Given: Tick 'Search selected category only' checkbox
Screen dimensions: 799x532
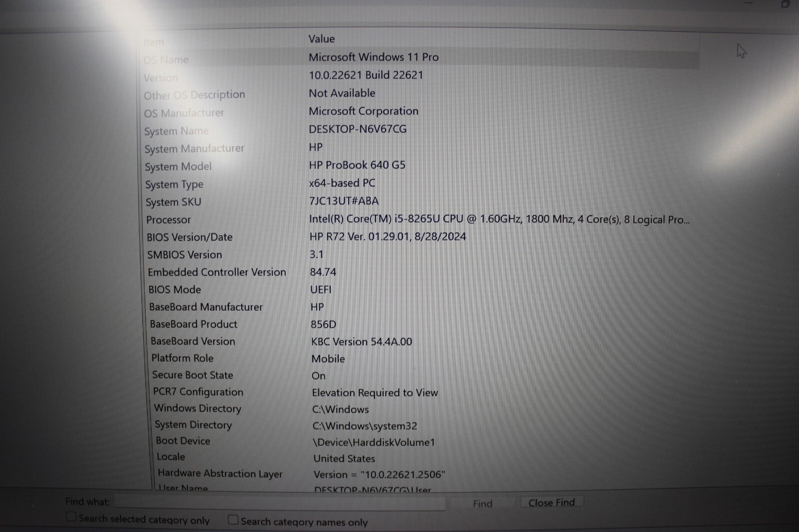Looking at the screenshot, I should click(x=72, y=517).
